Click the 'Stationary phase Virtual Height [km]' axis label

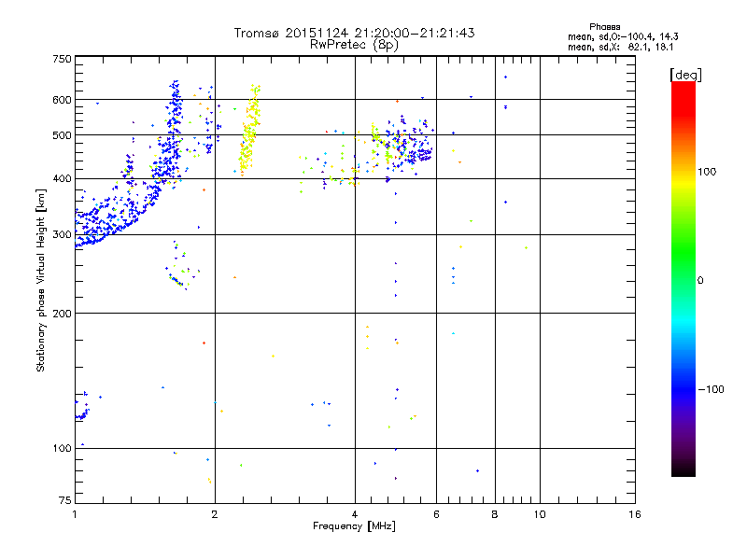click(41, 280)
